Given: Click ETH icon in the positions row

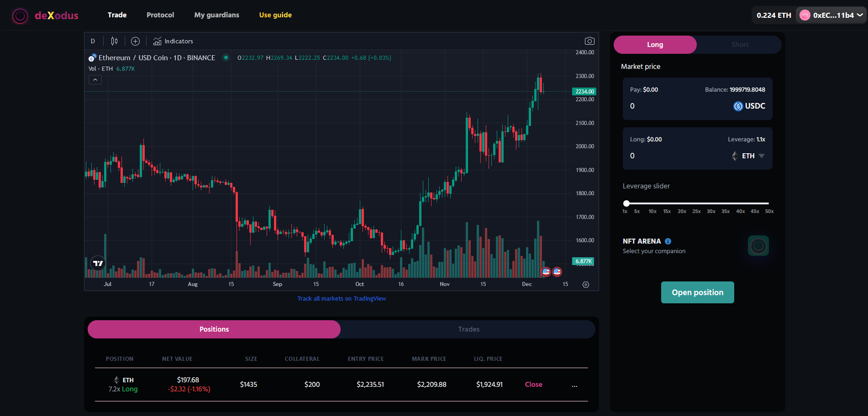Looking at the screenshot, I should (116, 380).
